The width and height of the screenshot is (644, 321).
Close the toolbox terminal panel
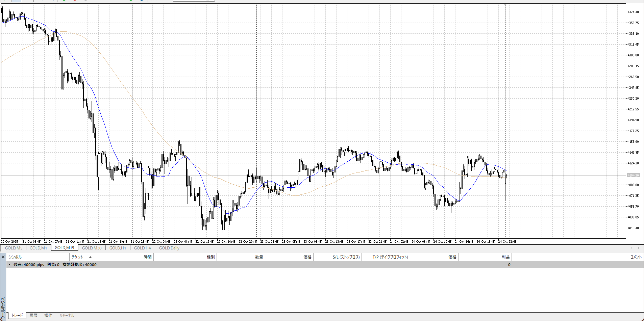point(3,257)
